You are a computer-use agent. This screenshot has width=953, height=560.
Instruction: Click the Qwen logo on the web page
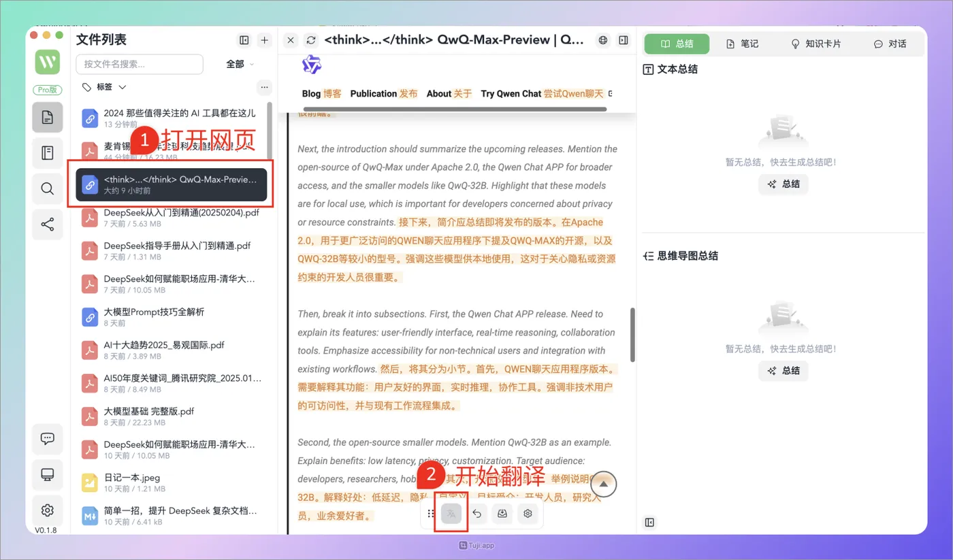click(312, 65)
